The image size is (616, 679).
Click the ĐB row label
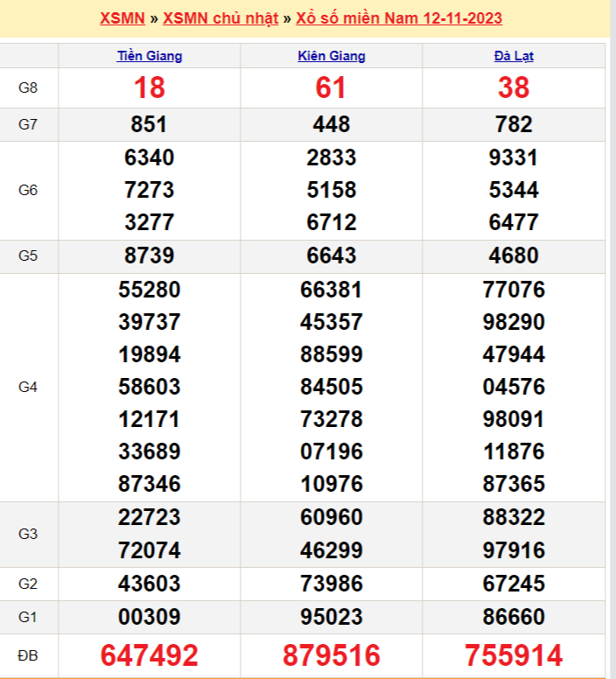(x=28, y=655)
